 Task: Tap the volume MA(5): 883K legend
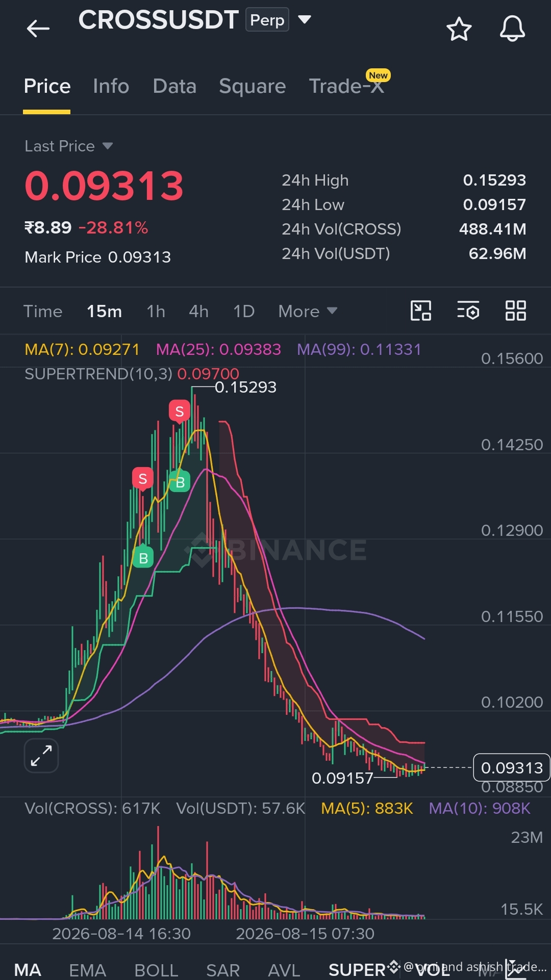point(367,808)
